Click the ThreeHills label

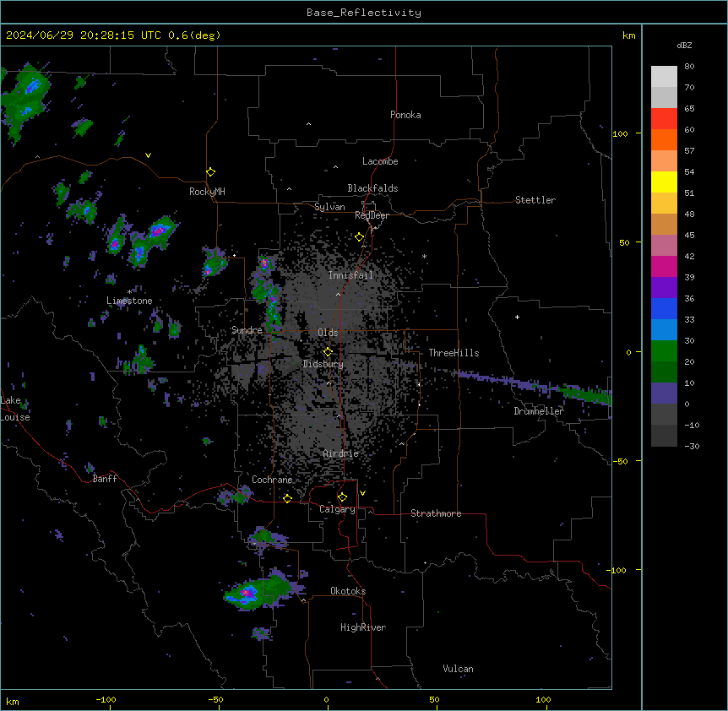point(454,353)
